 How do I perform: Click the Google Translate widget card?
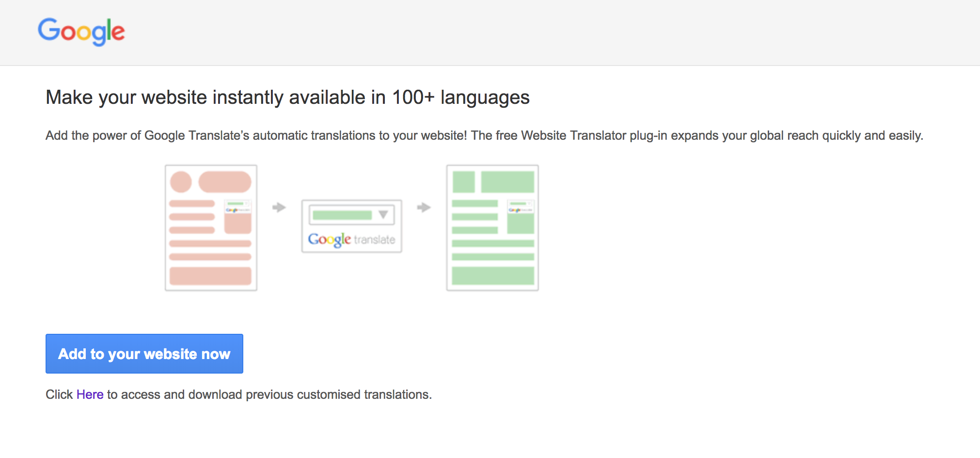tap(351, 226)
